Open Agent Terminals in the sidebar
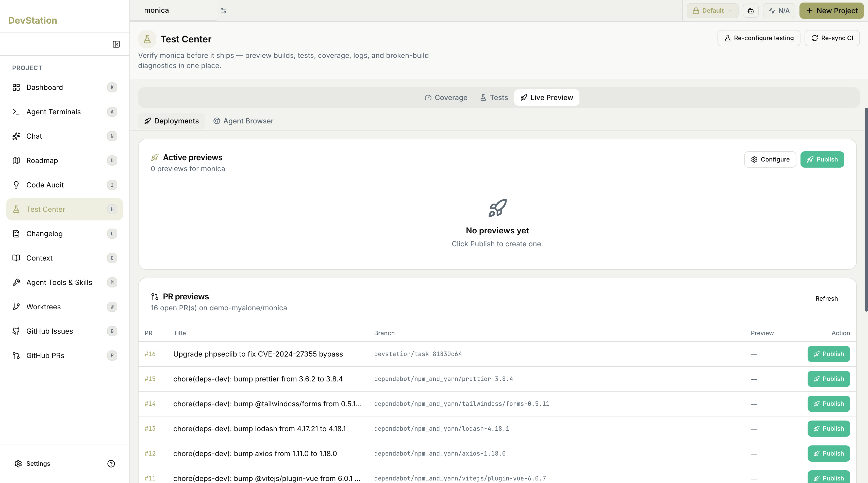The width and height of the screenshot is (868, 483). (x=65, y=112)
